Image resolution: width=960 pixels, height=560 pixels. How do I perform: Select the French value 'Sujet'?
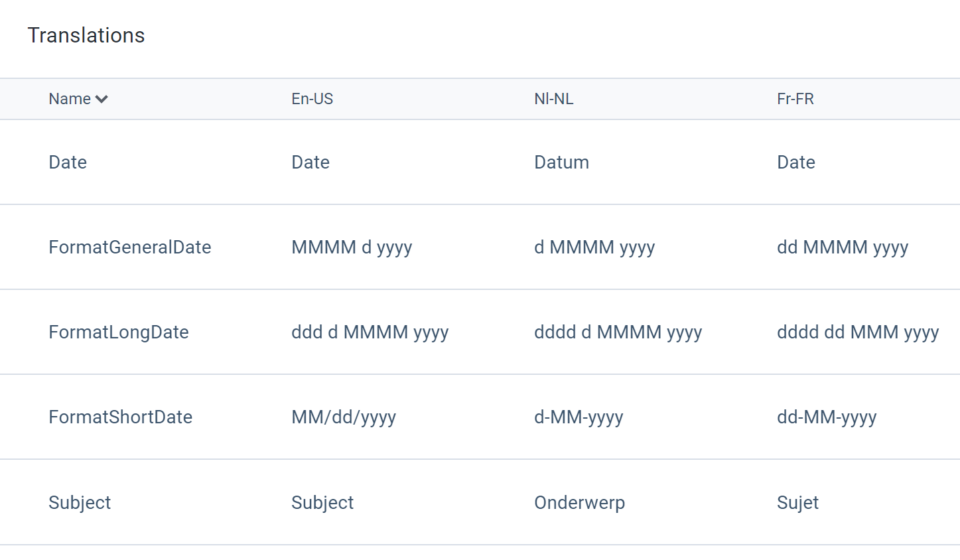(x=797, y=503)
